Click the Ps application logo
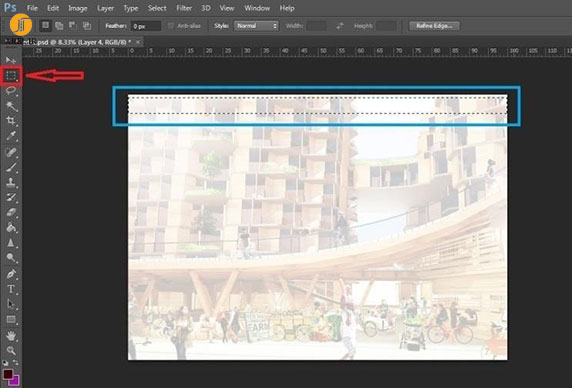Image resolution: width=572 pixels, height=388 pixels. (10, 8)
